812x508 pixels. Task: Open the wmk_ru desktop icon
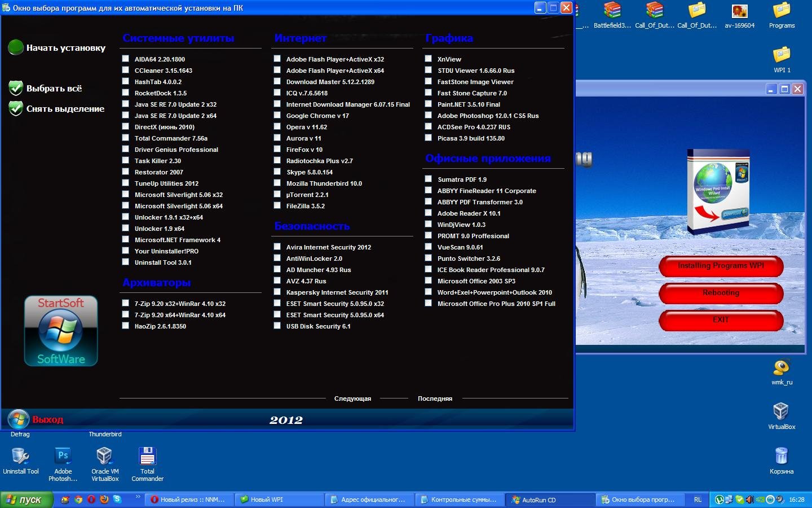(782, 372)
